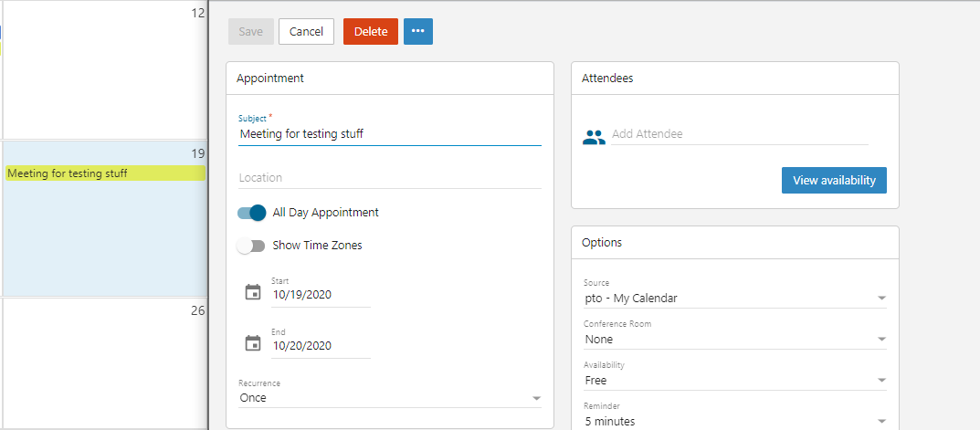
Task: Click the Start date 10/19/2020 field
Action: [321, 295]
